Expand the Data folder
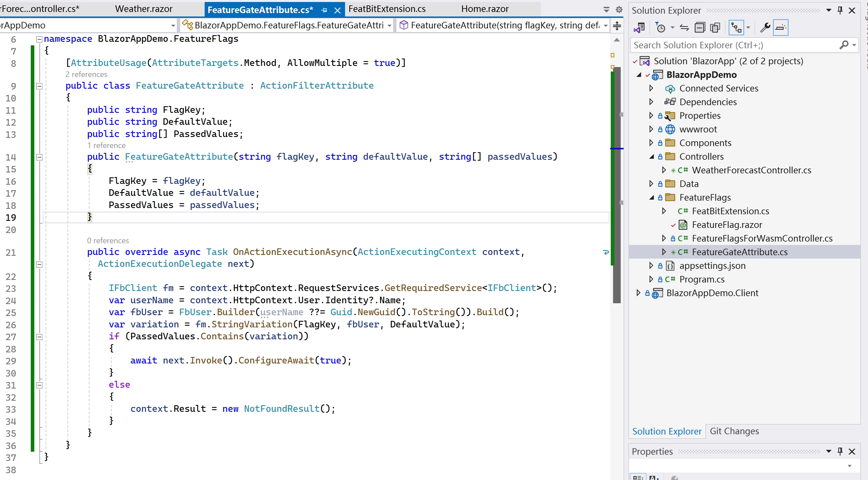The image size is (868, 480). point(651,184)
